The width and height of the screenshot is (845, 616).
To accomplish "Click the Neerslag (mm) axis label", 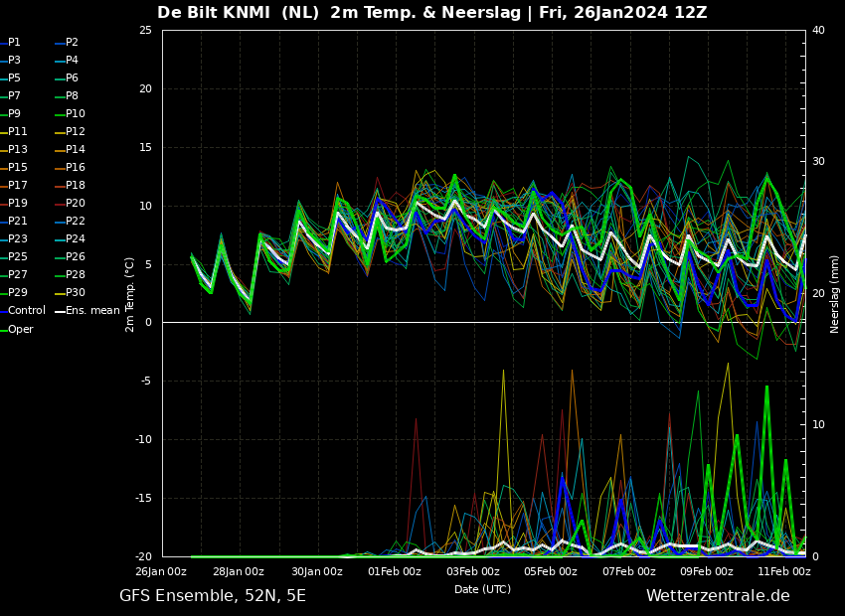I will point(835,294).
